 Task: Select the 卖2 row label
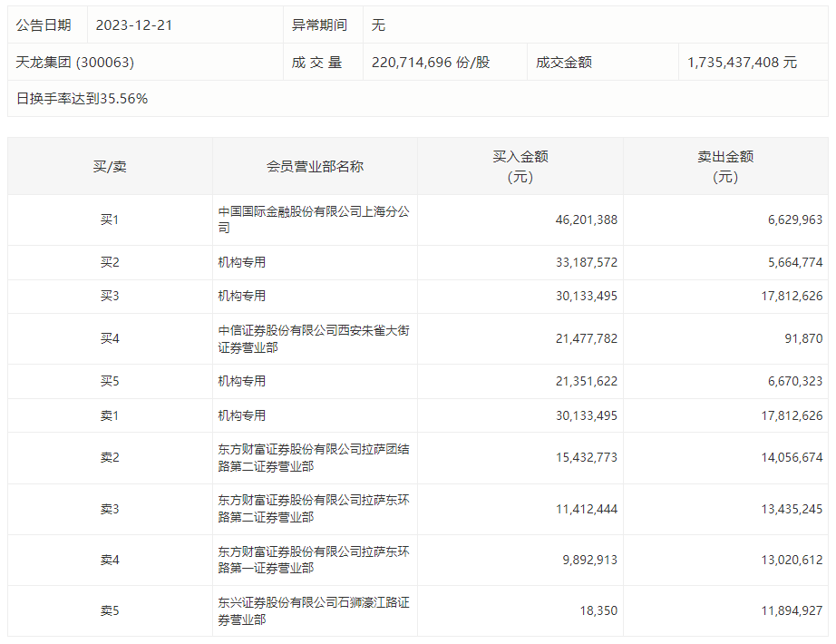pos(110,458)
